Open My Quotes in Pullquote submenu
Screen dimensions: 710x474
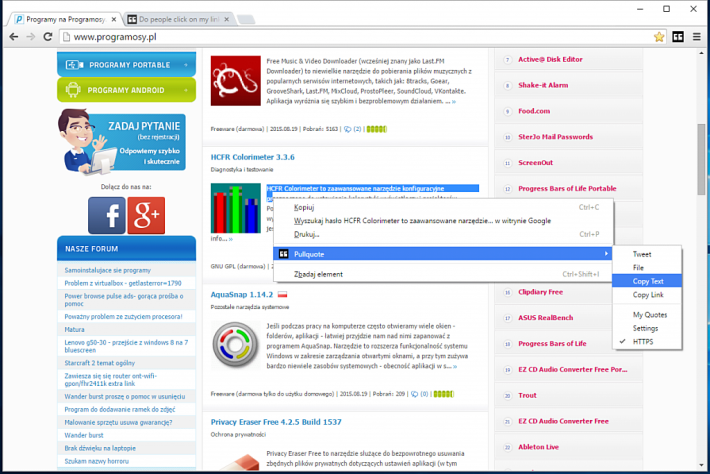click(647, 315)
